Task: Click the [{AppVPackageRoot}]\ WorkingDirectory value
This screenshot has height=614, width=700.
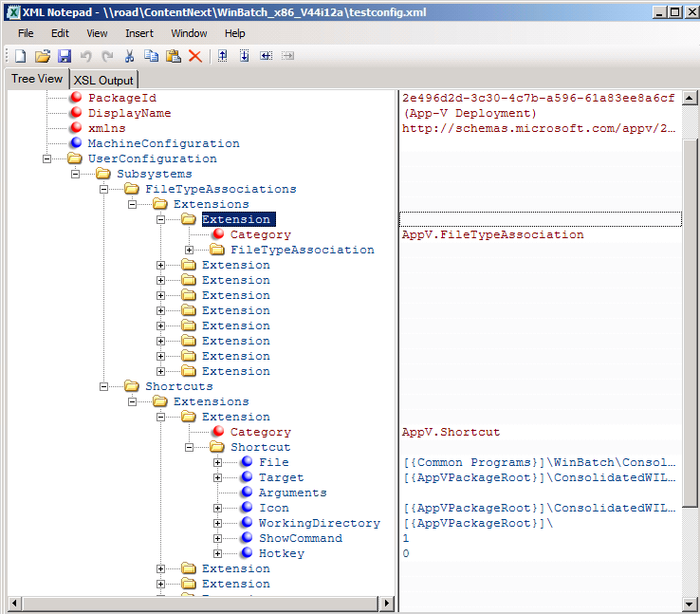Action: pyautogui.click(x=479, y=523)
